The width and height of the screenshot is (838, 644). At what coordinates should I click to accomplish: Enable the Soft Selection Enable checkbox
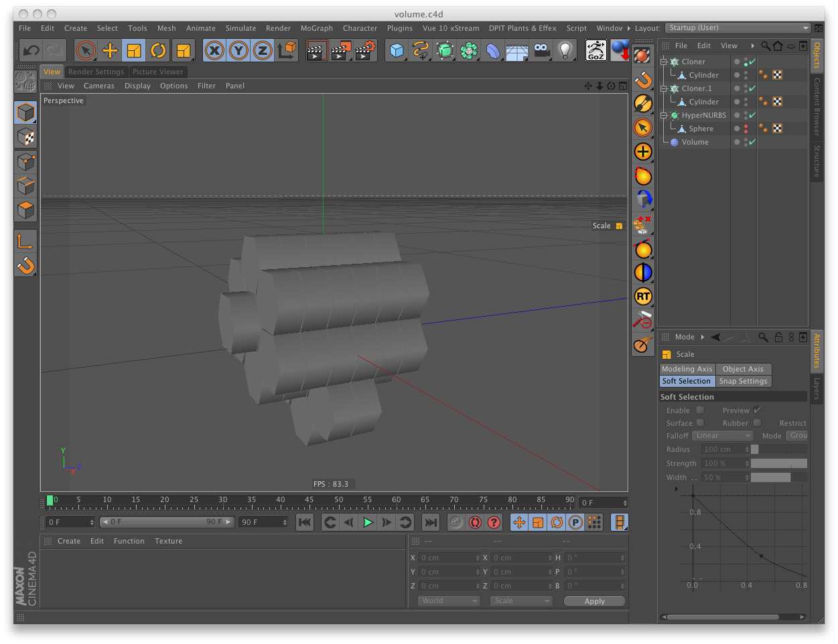coord(700,410)
